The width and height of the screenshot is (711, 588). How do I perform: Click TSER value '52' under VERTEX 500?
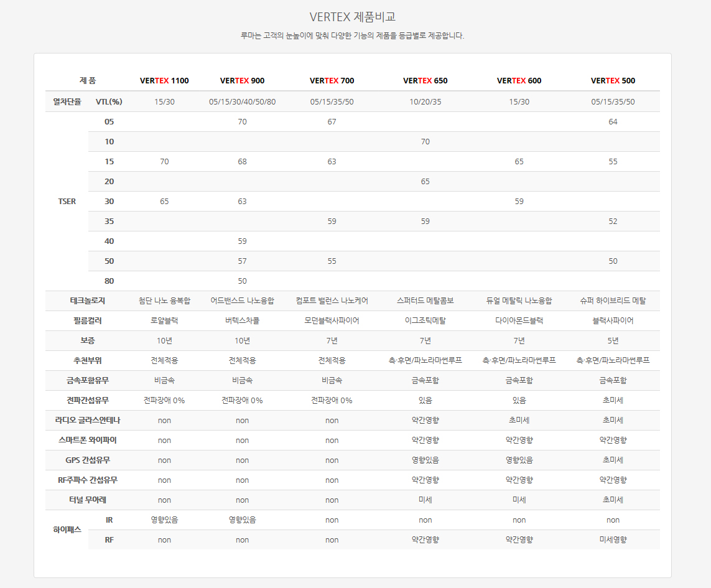[x=613, y=221]
